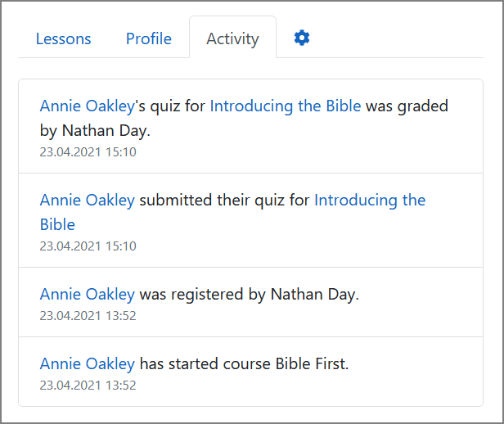This screenshot has width=504, height=424.
Task: Click the timestamp under the quiz graded entry
Action: (x=88, y=152)
